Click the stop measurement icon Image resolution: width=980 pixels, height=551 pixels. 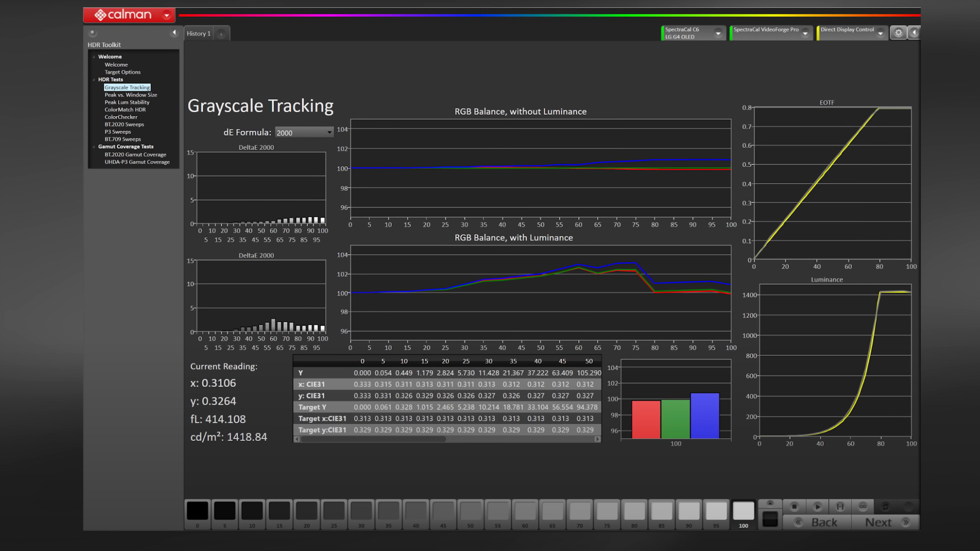794,507
